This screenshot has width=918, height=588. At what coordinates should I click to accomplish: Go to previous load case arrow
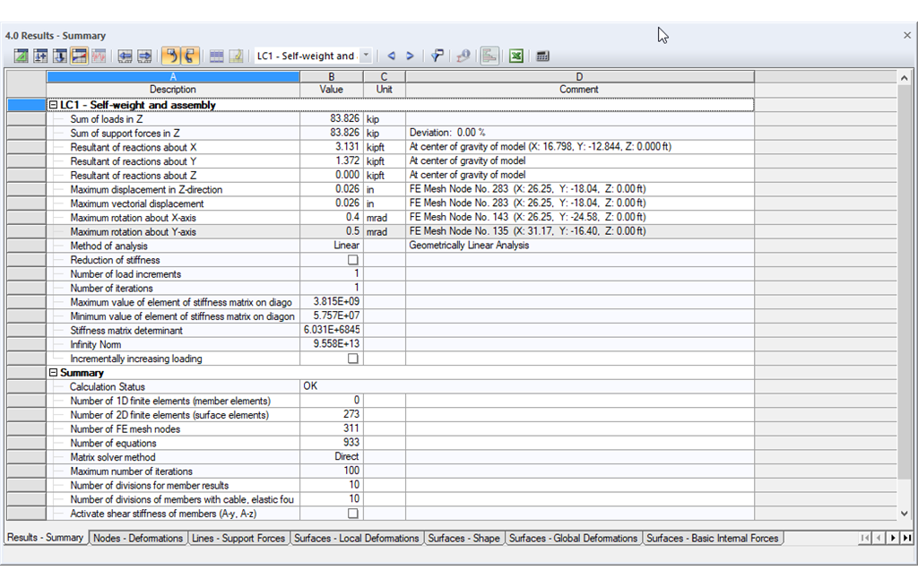point(391,56)
